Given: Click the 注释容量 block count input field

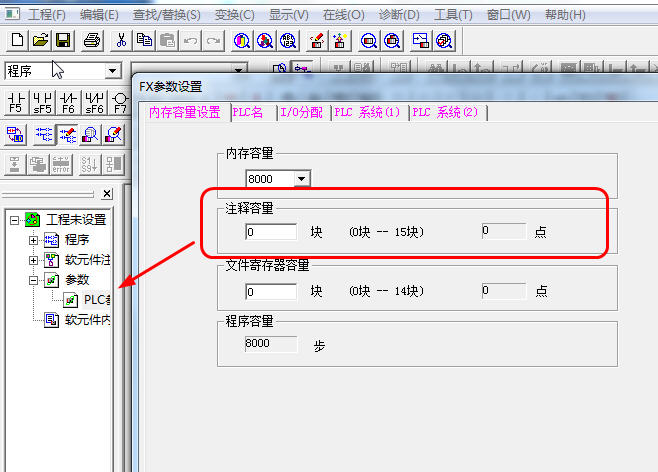Looking at the screenshot, I should (x=271, y=232).
